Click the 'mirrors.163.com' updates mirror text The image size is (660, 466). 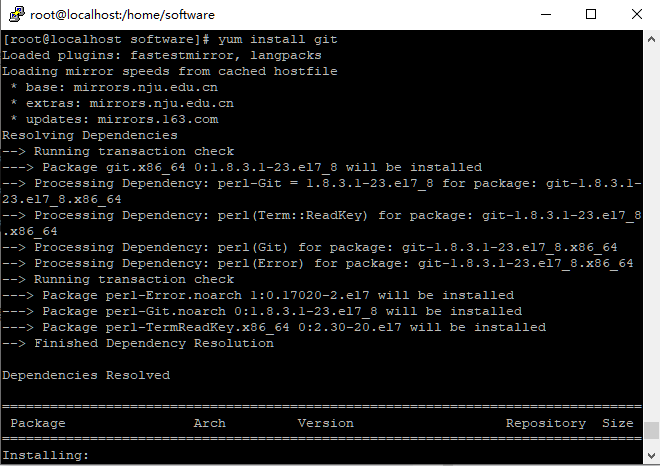click(x=158, y=119)
